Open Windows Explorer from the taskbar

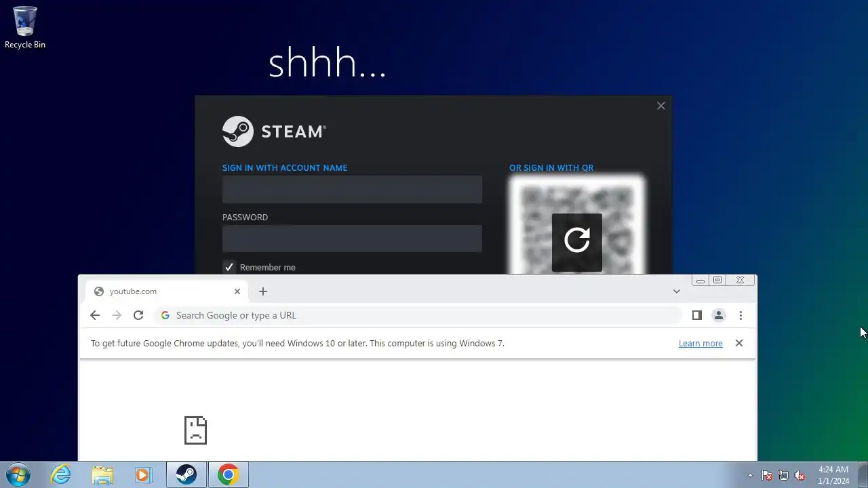(x=102, y=474)
